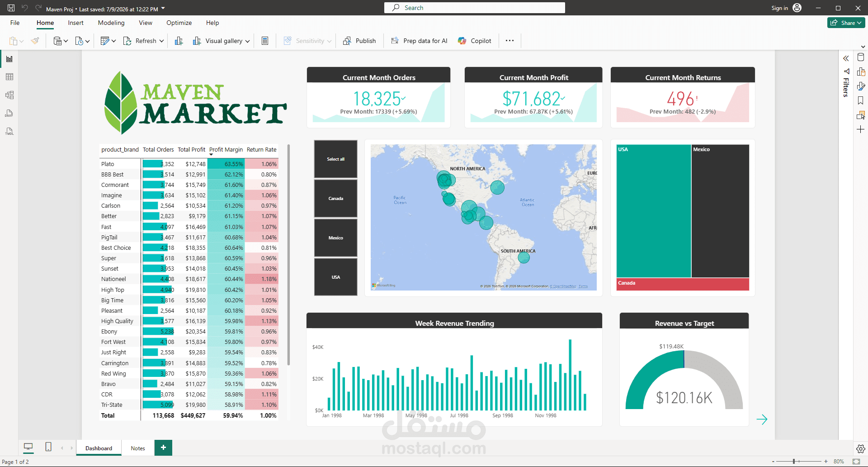Add a new page with plus button
This screenshot has width=868, height=467.
[x=163, y=448]
